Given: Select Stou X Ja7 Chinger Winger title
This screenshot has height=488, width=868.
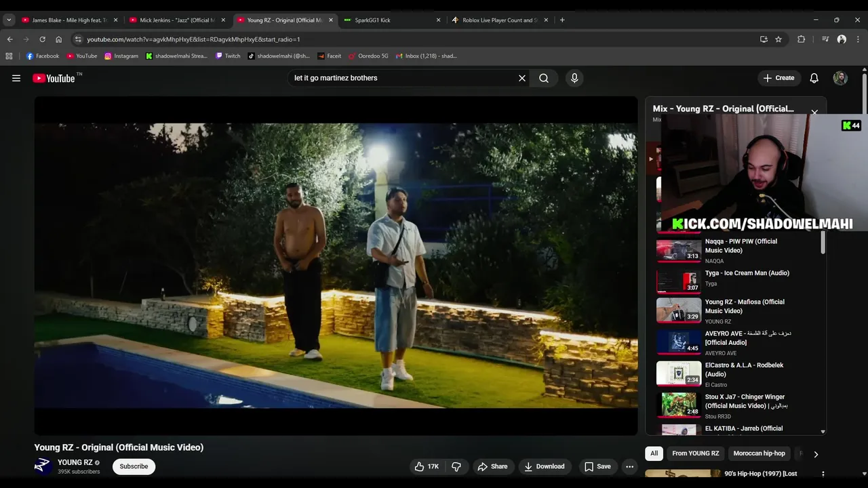Looking at the screenshot, I should 746,401.
